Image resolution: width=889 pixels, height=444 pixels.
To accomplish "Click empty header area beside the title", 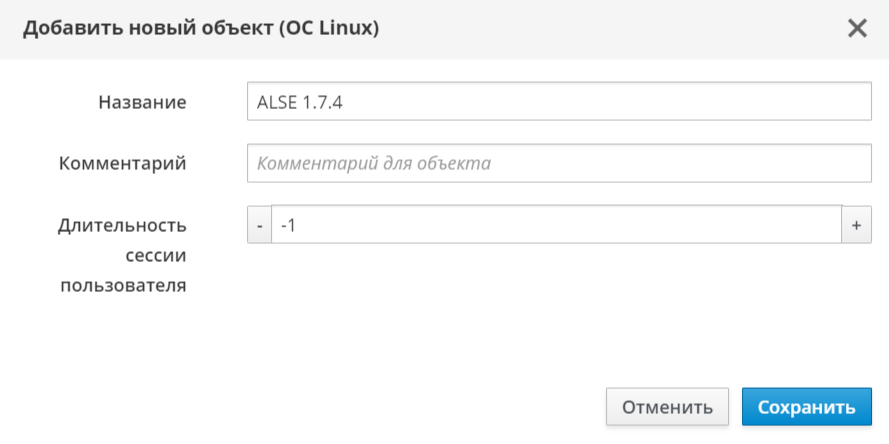I will point(600,28).
